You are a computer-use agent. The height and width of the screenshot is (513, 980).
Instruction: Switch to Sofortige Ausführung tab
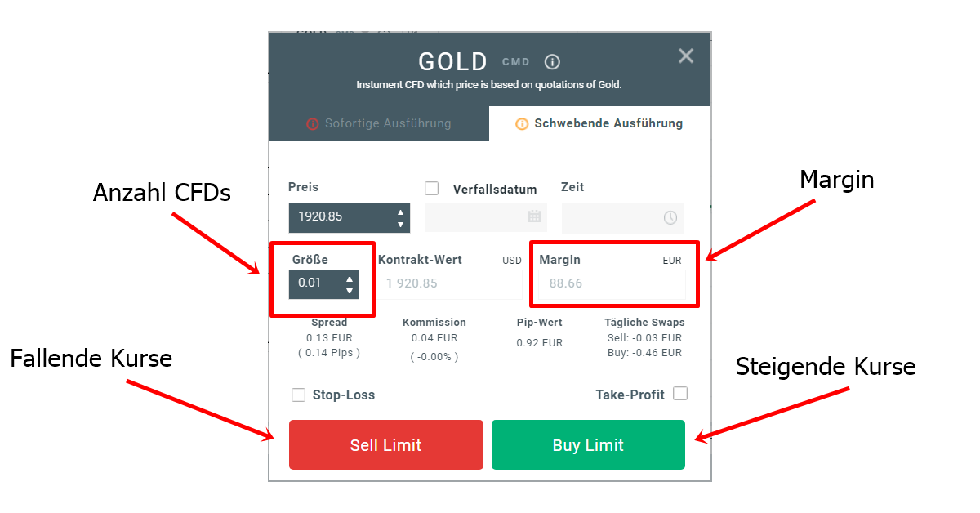(x=379, y=123)
